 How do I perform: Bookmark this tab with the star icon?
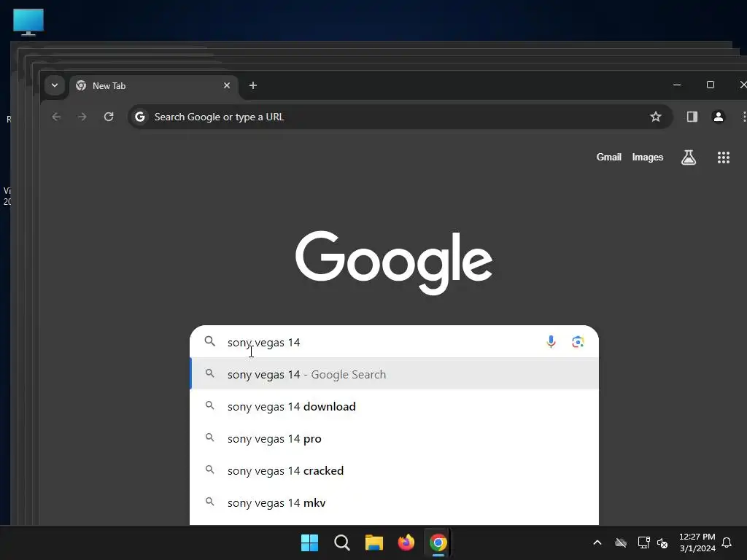coord(656,117)
